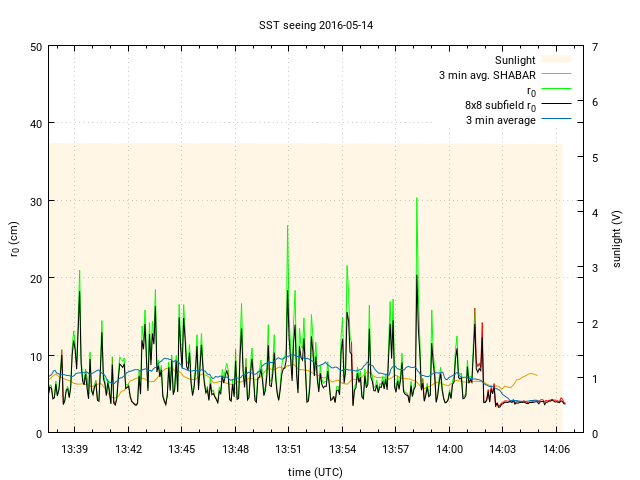Image resolution: width=640 pixels, height=480 pixels.
Task: Click the 50 tick on left axis
Action: coord(35,47)
